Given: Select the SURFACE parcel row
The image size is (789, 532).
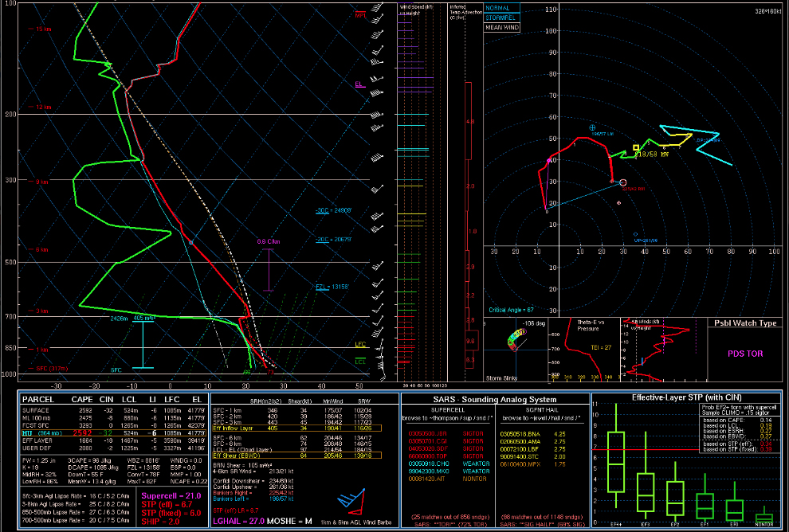Looking at the screenshot, I should (38, 409).
